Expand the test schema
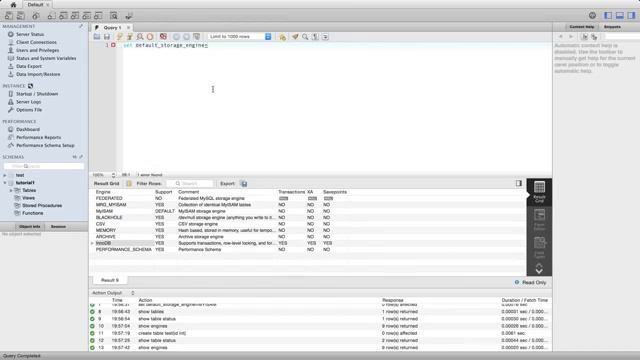The image size is (640, 360). (5, 176)
